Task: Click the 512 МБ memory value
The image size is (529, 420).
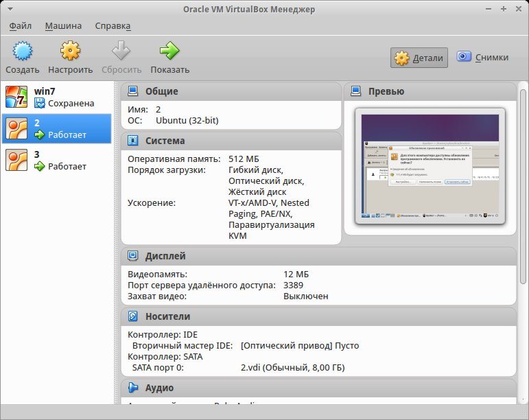Action: (244, 159)
